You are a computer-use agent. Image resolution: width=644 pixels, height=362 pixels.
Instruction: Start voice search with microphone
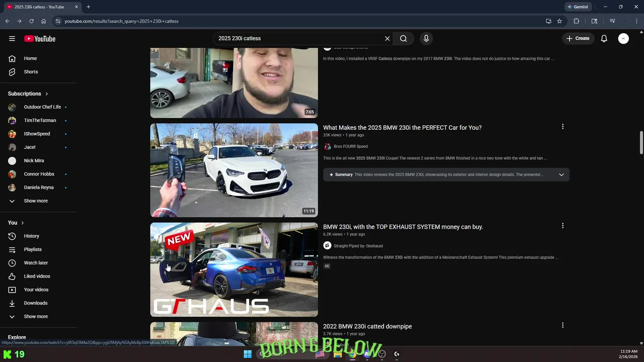click(x=426, y=39)
